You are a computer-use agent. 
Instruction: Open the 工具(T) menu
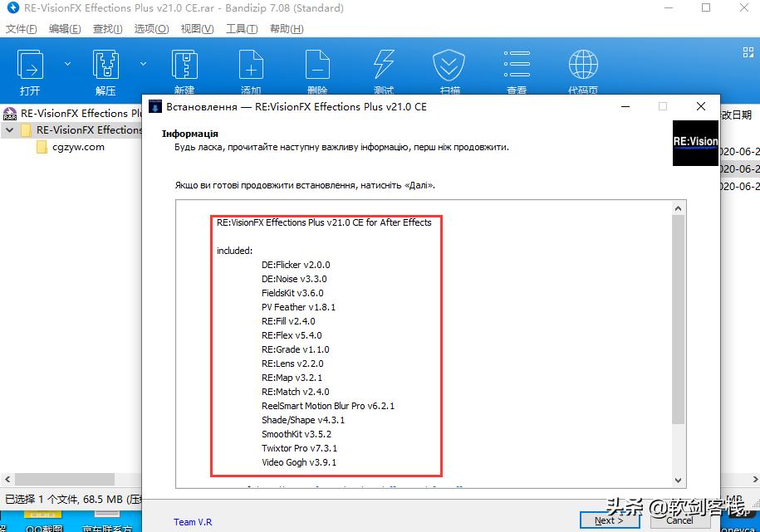click(242, 29)
